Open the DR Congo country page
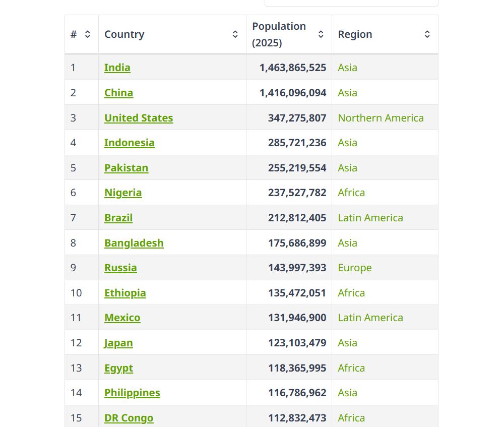 (x=129, y=417)
